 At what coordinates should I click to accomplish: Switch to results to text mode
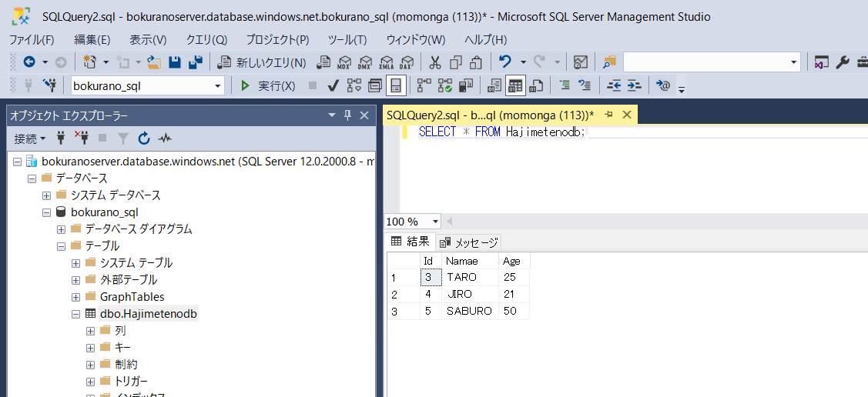(x=494, y=85)
